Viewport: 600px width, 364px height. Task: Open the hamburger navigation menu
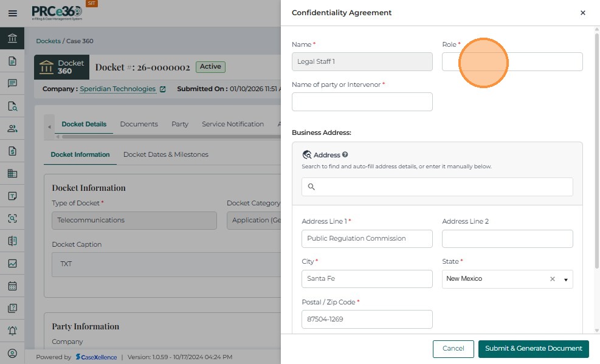(x=12, y=13)
